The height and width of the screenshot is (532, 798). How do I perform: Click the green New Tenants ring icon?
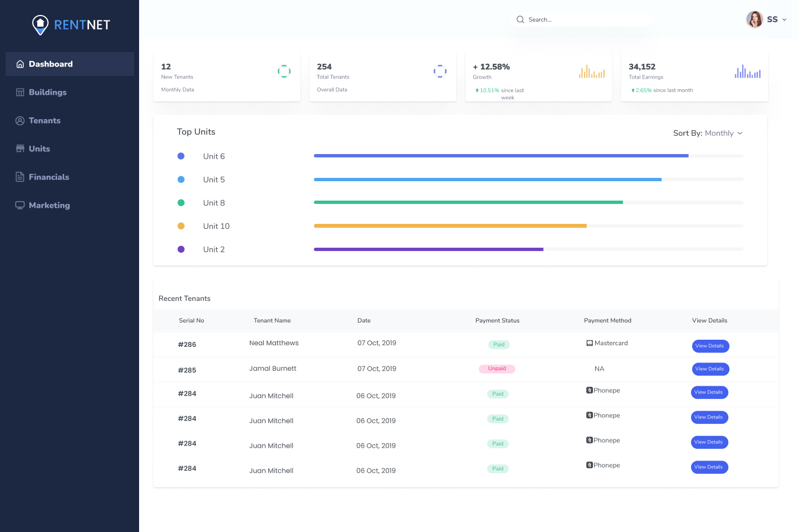284,71
